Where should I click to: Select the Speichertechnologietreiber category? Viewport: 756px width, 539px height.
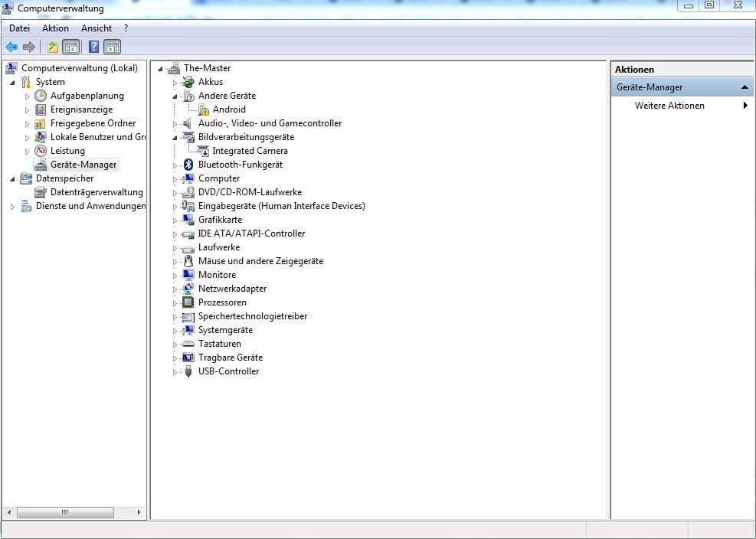253,316
